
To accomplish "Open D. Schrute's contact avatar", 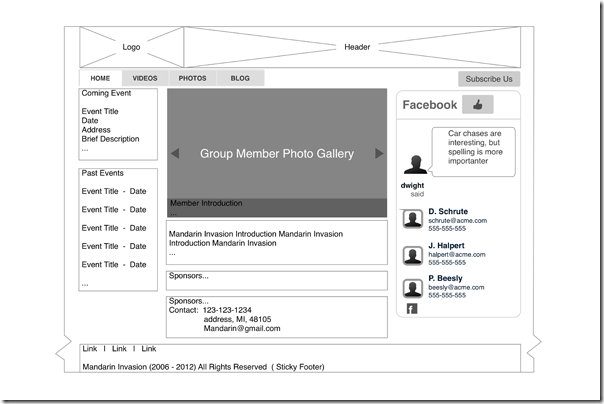I will tap(413, 220).
